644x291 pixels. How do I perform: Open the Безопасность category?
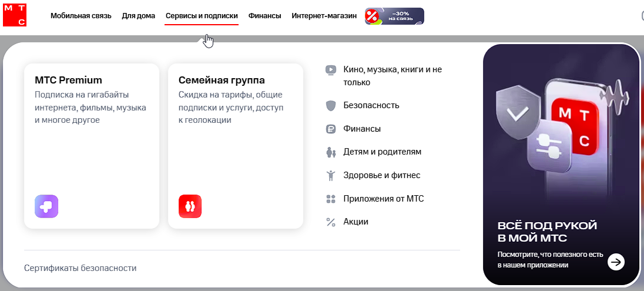371,105
